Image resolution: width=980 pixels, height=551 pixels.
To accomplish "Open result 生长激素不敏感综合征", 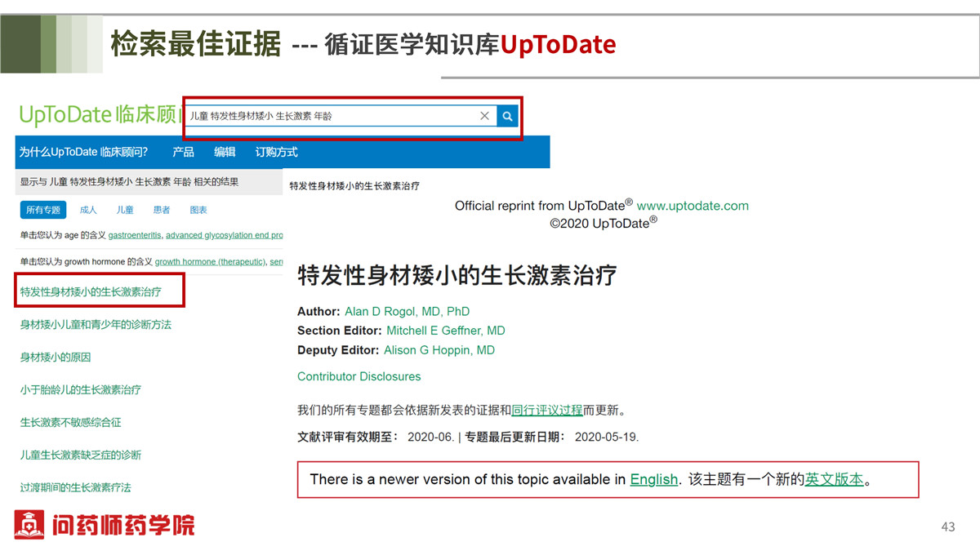I will pyautogui.click(x=71, y=422).
